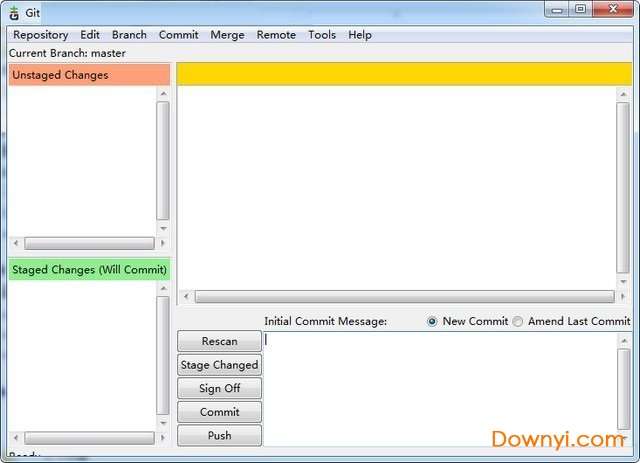Click left arrow of Staged Changes horizontal scrollbar
This screenshot has height=463, width=640.
pos(16,438)
